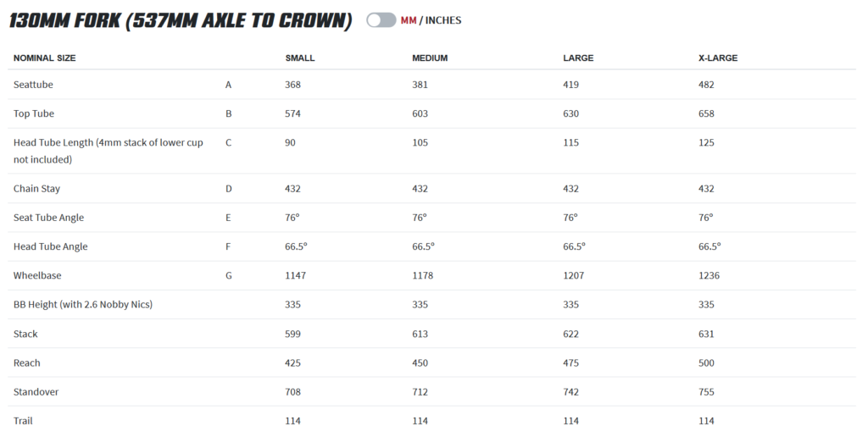The image size is (868, 448).
Task: Click the Wheelbase value 1207 for Large
Action: click(575, 276)
